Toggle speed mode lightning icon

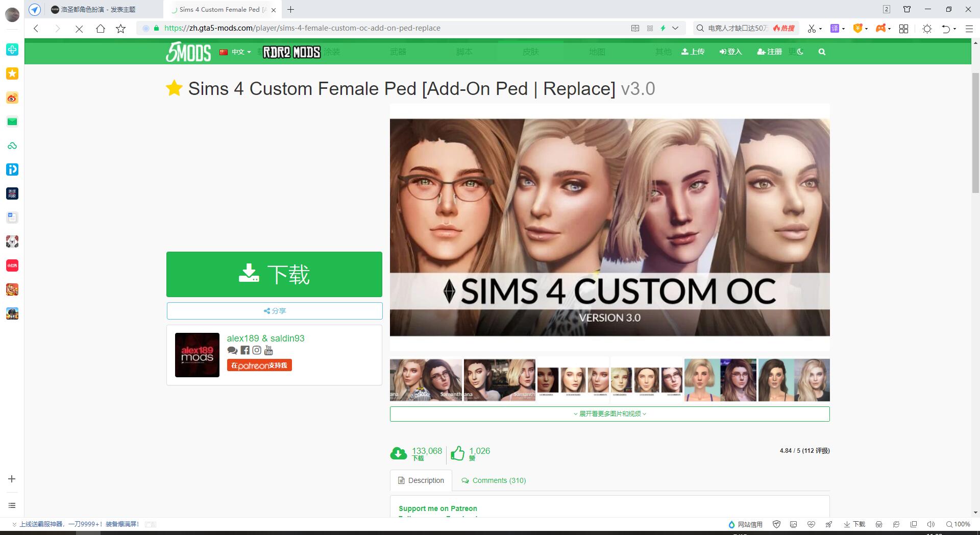pyautogui.click(x=663, y=28)
